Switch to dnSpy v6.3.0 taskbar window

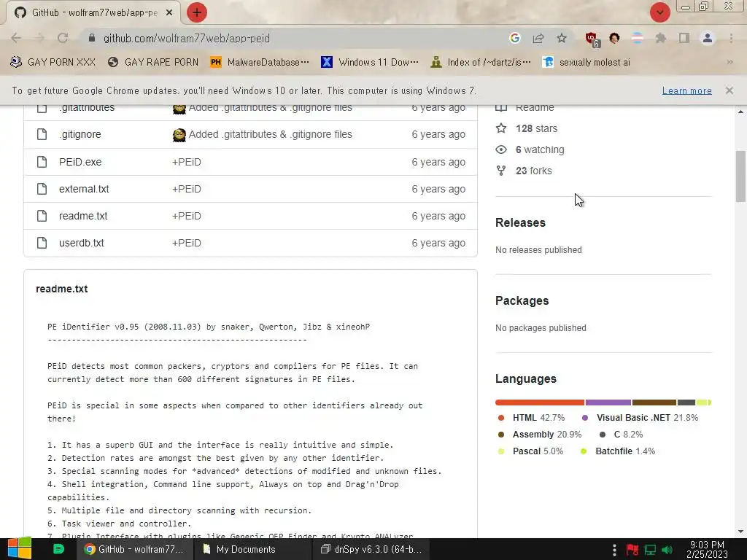tap(371, 549)
